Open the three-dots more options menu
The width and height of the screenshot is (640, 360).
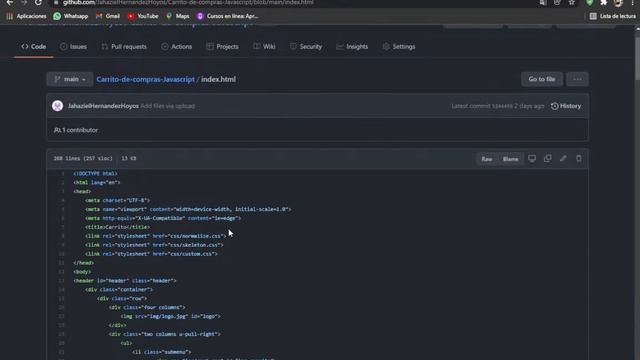tap(577, 79)
